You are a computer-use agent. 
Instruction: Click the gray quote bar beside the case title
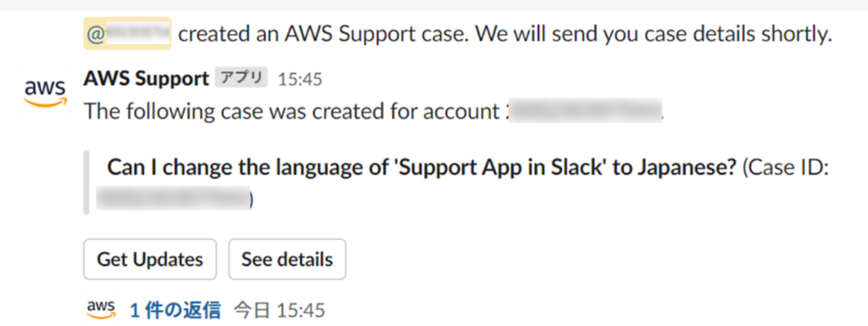click(86, 183)
